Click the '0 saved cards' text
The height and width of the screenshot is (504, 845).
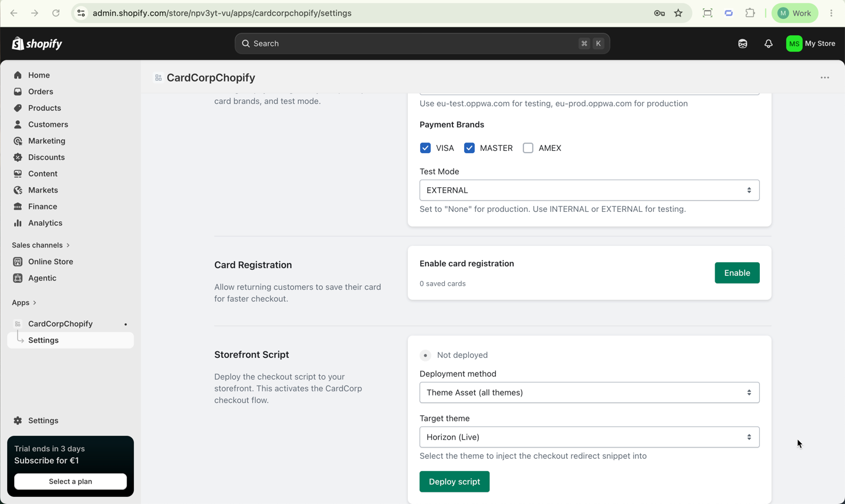pyautogui.click(x=442, y=283)
